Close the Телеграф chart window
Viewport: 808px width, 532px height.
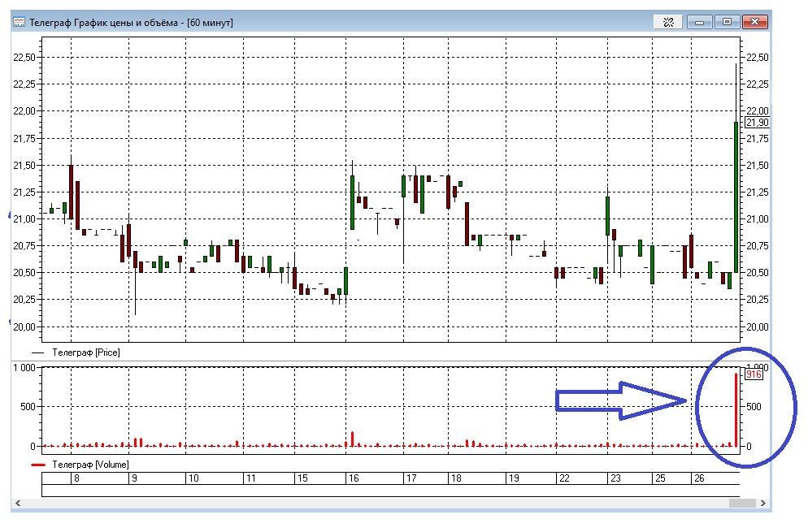pos(754,22)
